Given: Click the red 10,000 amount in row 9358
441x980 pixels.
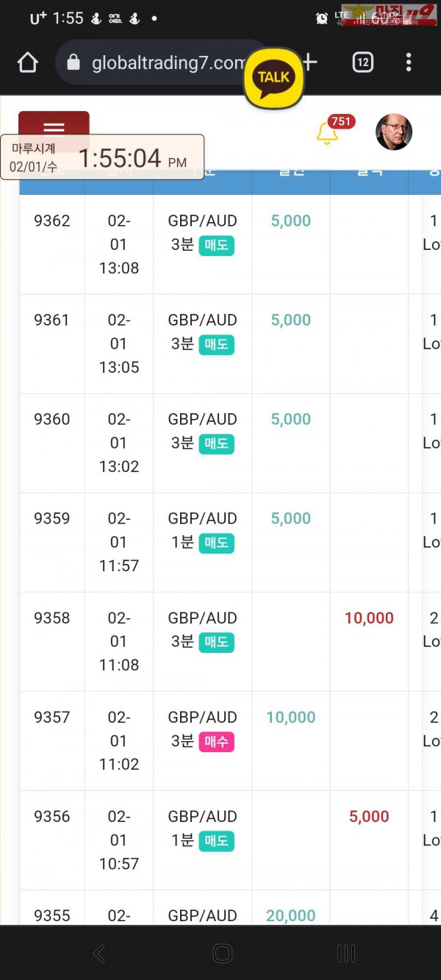Looking at the screenshot, I should (x=369, y=618).
